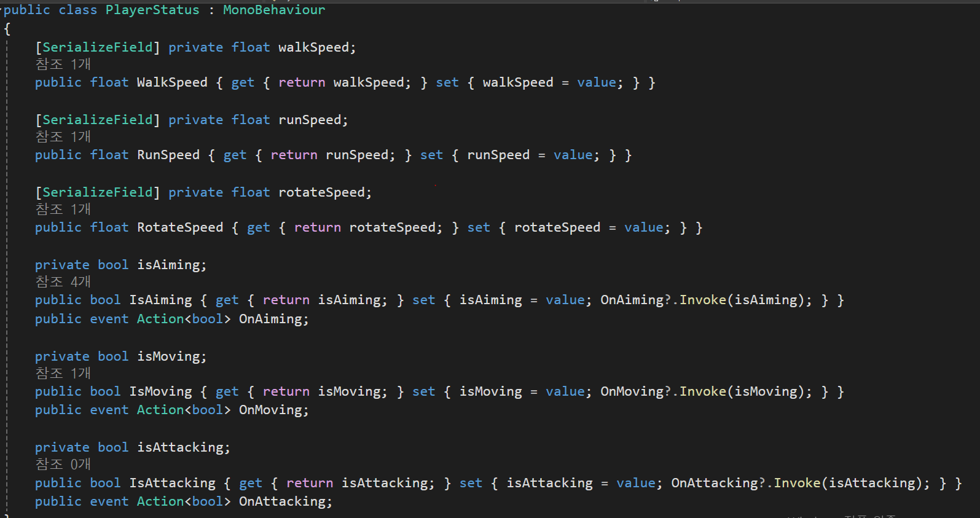Image resolution: width=980 pixels, height=518 pixels.
Task: Open the '참조 4개' CodeLens references link
Action: pos(63,281)
